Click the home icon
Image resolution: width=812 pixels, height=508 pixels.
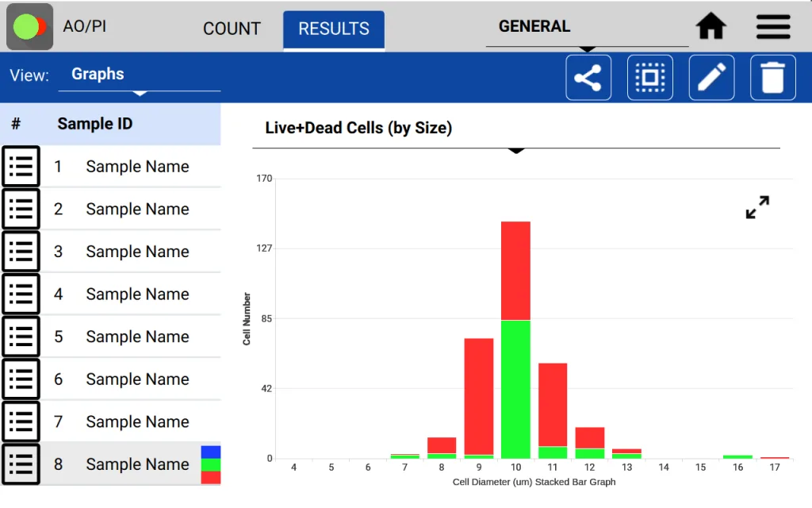[710, 25]
